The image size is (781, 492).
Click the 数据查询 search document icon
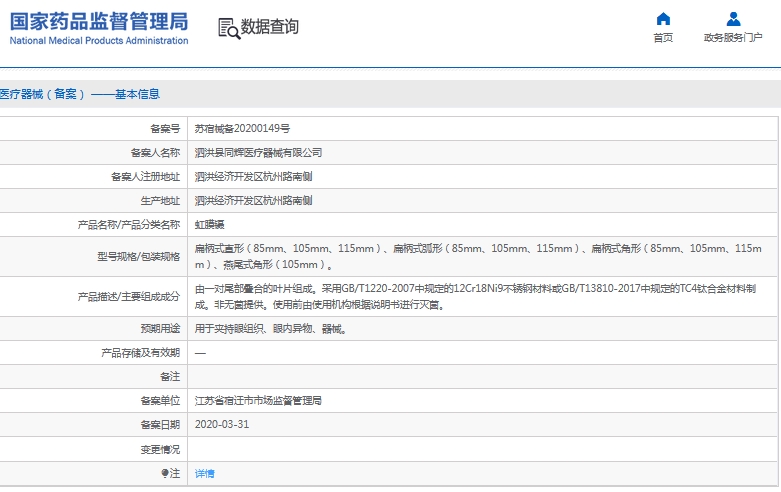(x=229, y=28)
